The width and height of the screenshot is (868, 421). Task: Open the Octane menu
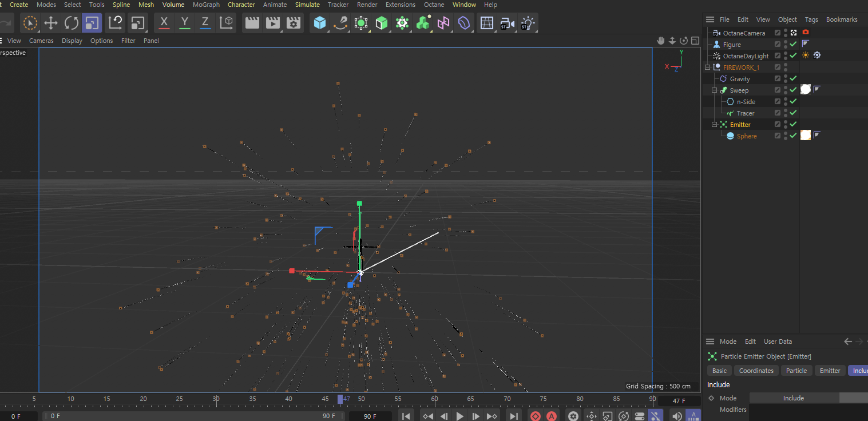(x=434, y=5)
